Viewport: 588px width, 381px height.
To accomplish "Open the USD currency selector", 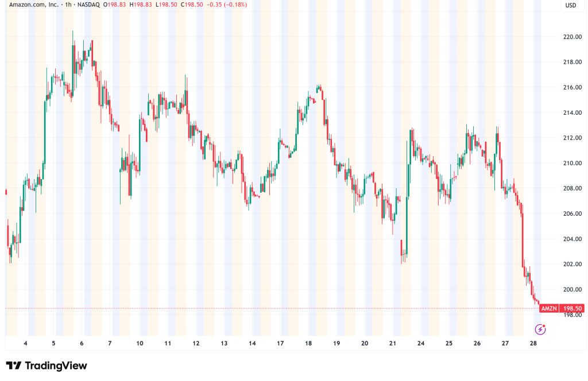I will 571,6.
